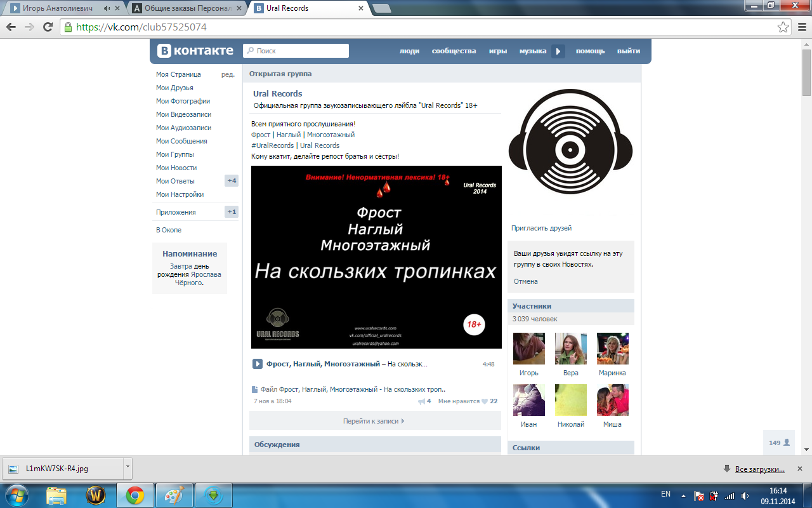Bookmark the page with star icon
This screenshot has height=508, width=812.
click(783, 27)
